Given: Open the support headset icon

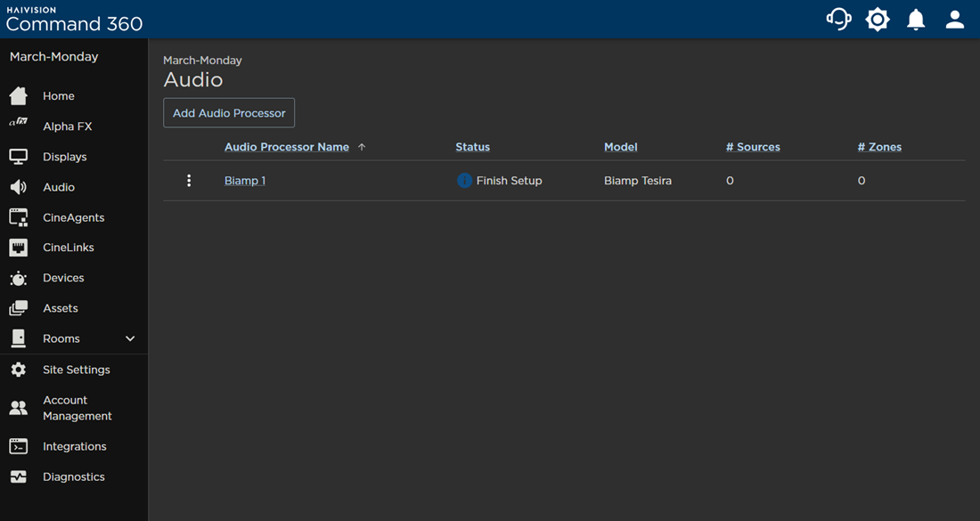Looking at the screenshot, I should pos(838,20).
